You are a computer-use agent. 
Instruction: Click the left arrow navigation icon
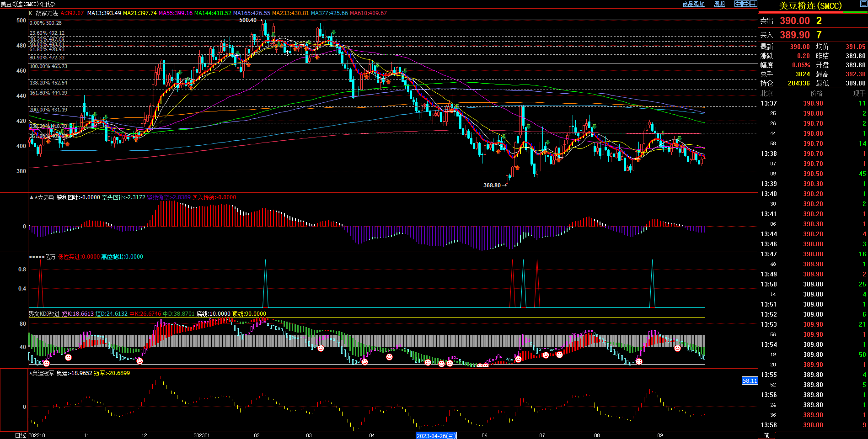(x=738, y=4)
